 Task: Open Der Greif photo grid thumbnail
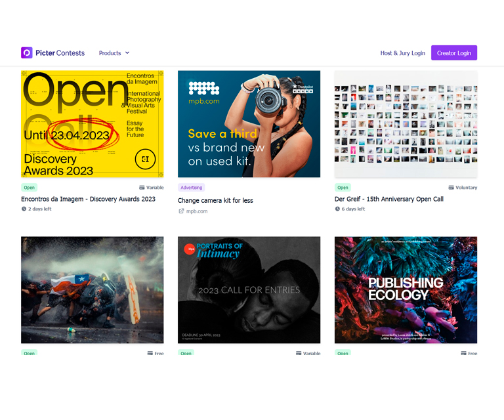coord(406,124)
